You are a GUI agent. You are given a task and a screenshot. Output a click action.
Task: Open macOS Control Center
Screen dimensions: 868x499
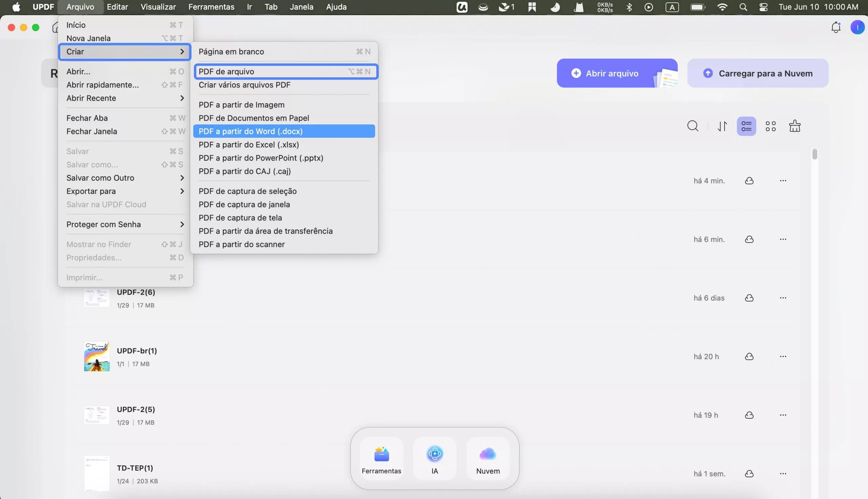[764, 7]
